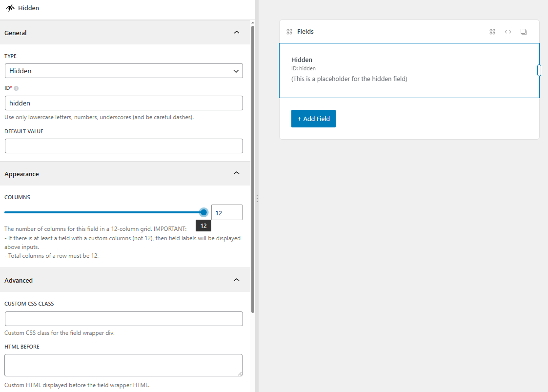Click the + Add Field button
This screenshot has width=548, height=392.
[313, 119]
